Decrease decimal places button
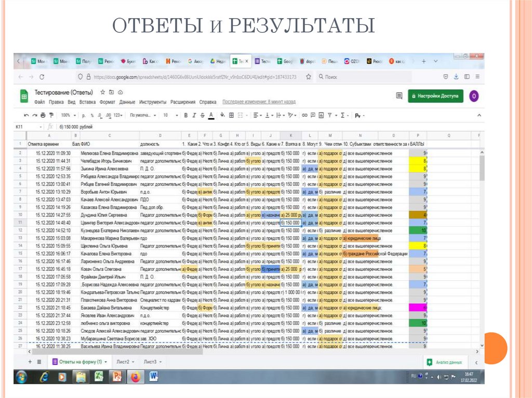 [100, 116]
